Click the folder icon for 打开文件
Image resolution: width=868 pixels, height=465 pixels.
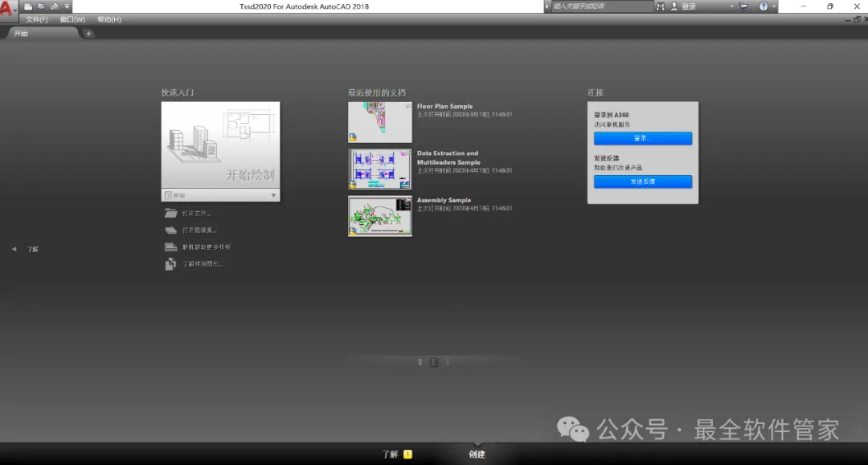pos(171,214)
